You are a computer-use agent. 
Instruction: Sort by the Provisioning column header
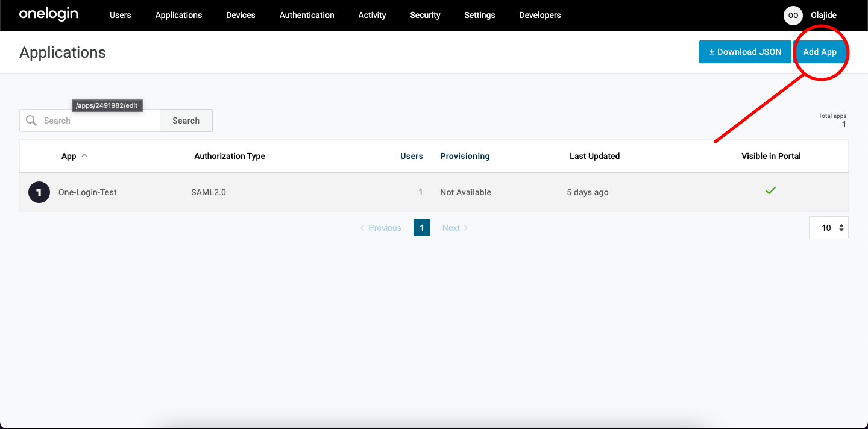click(465, 156)
